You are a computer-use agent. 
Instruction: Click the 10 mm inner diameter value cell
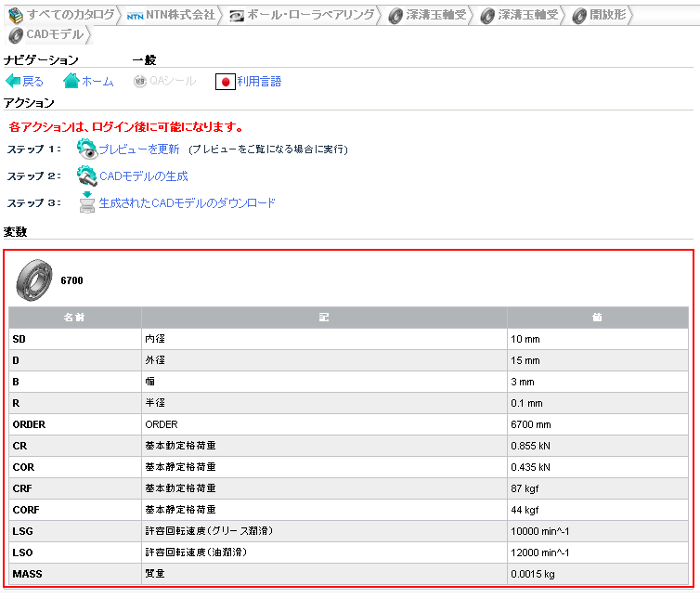coord(598,339)
